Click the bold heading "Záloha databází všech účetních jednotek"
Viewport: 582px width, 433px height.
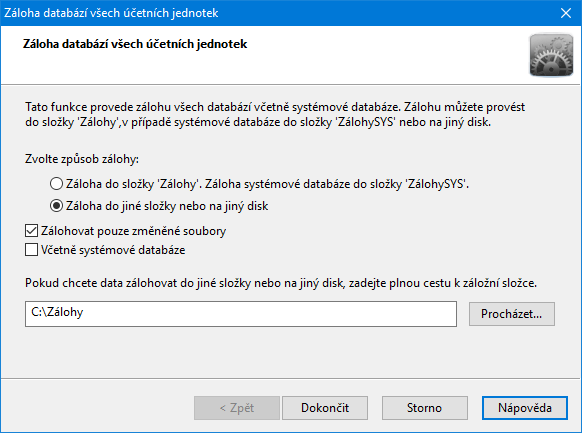pos(135,44)
